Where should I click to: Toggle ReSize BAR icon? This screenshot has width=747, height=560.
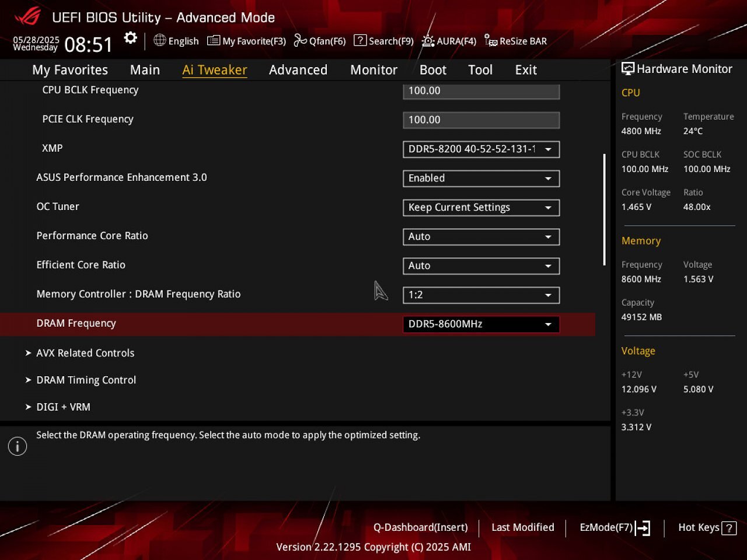[x=491, y=41]
